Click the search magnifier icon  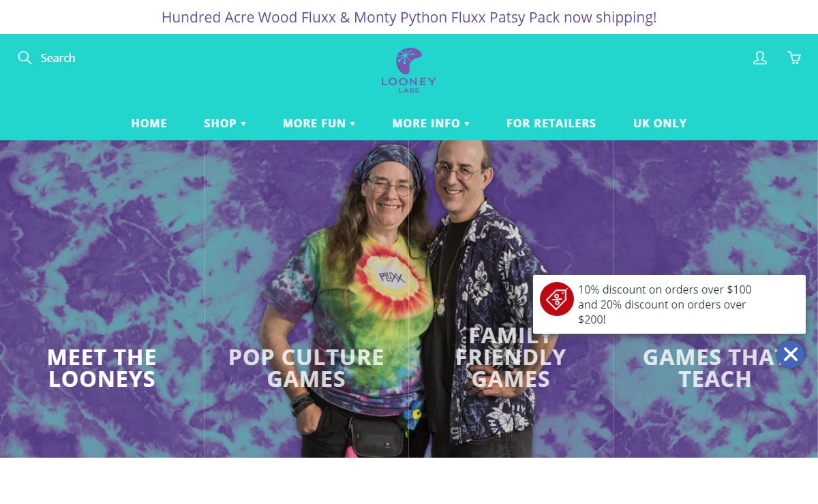[25, 58]
